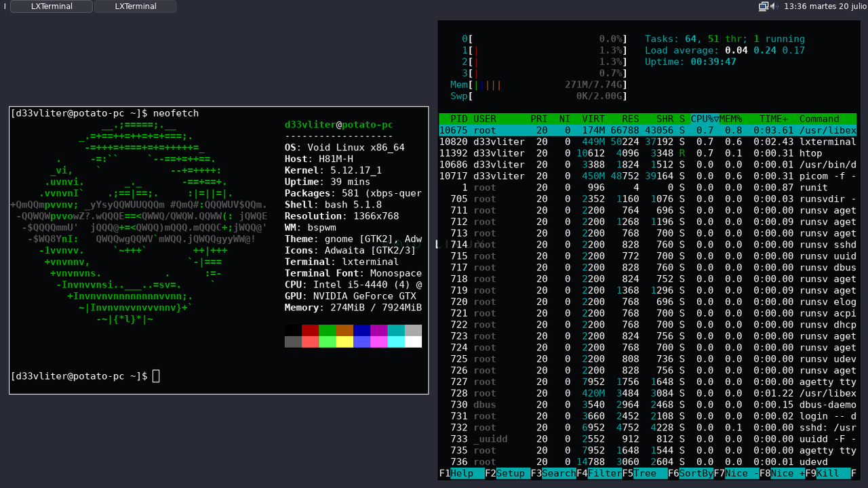
Task: Select the sshd process row PID 732
Action: [648, 428]
